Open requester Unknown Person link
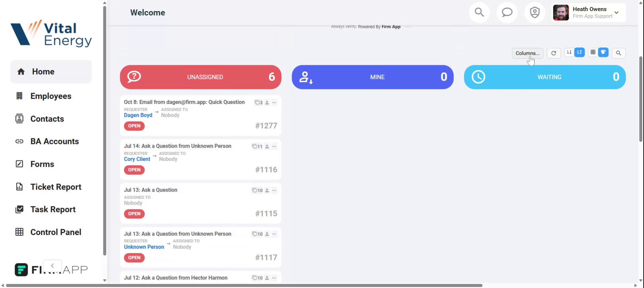Image resolution: width=644 pixels, height=288 pixels. coord(144,247)
